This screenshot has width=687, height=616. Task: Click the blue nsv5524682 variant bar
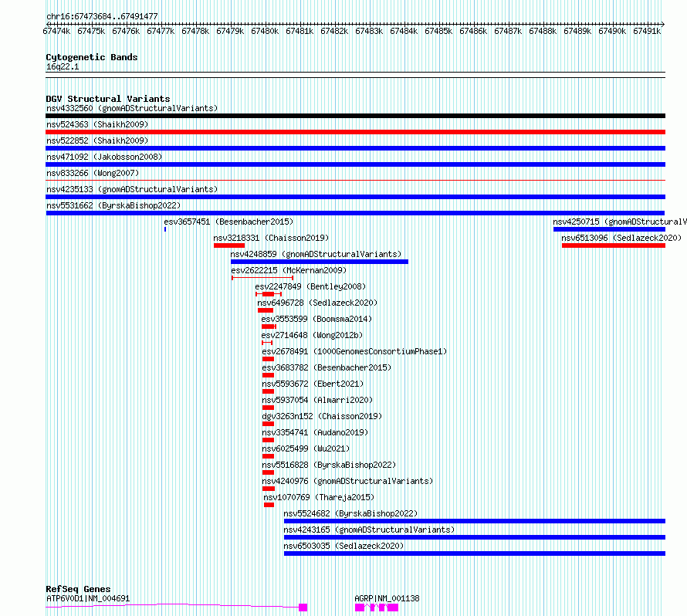pyautogui.click(x=475, y=521)
